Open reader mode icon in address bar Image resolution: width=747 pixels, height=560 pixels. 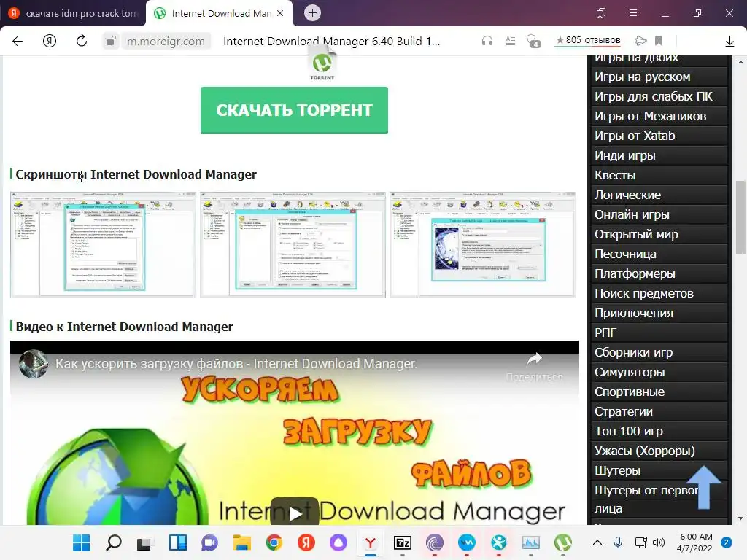510,41
